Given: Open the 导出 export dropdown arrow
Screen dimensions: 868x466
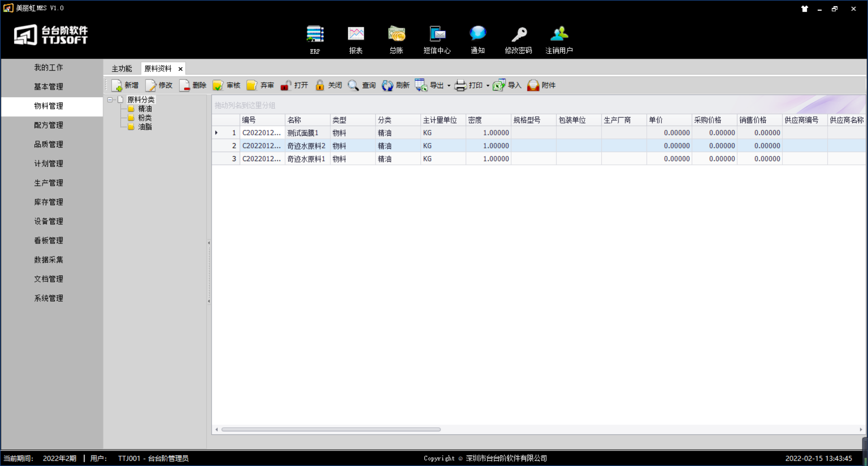Looking at the screenshot, I should tap(449, 86).
